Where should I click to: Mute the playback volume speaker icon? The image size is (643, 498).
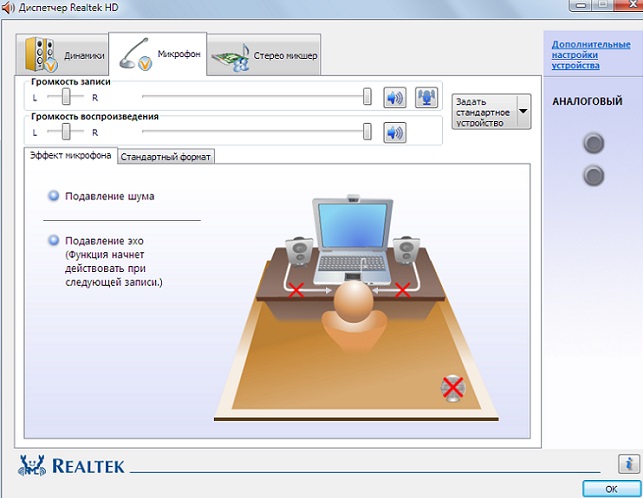(395, 132)
